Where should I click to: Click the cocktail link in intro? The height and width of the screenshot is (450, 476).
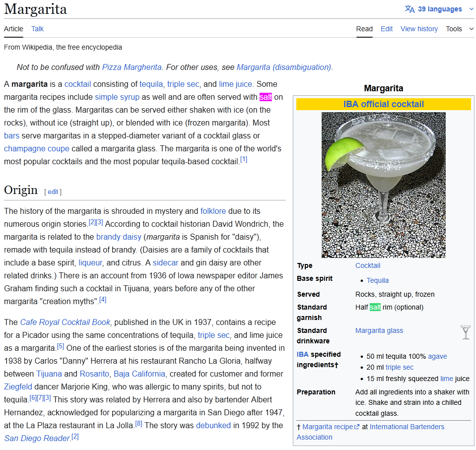point(77,84)
